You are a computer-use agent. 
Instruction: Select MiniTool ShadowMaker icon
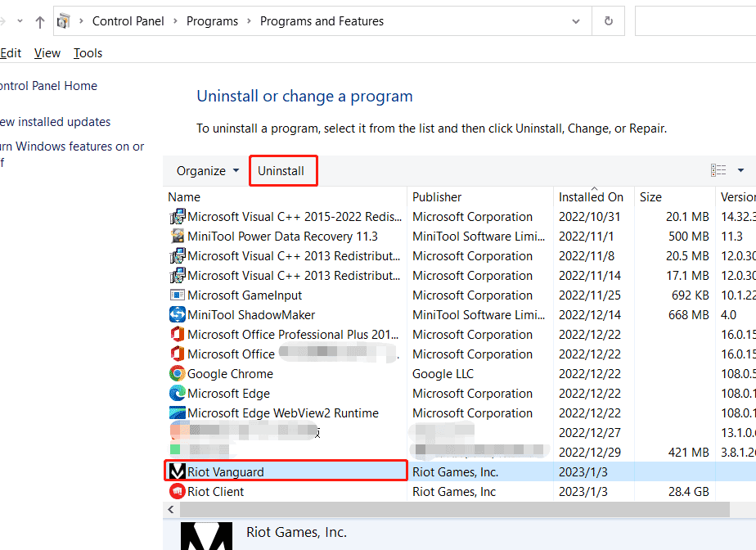[177, 314]
